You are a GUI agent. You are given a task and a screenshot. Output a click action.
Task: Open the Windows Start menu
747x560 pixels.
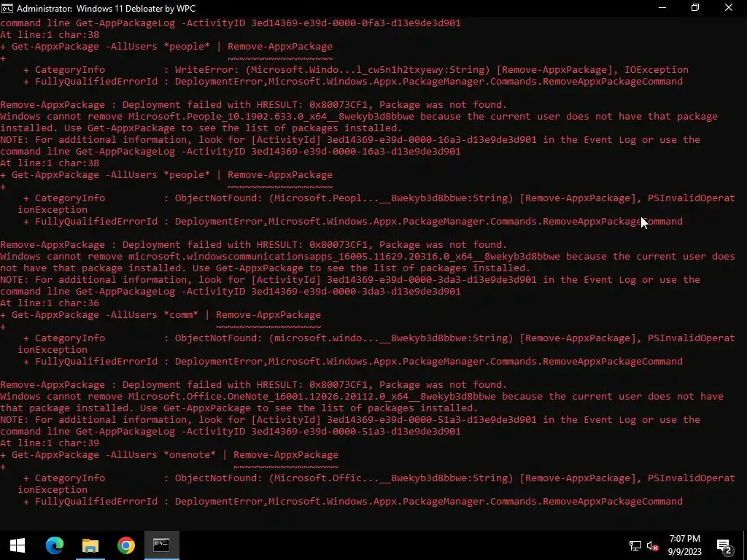(18, 545)
